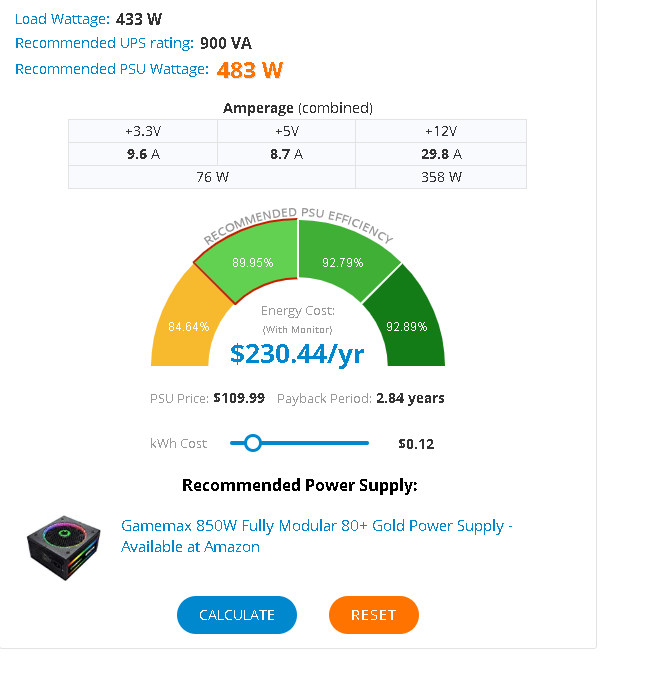The width and height of the screenshot is (659, 693).
Task: Click the kWh Cost slider track right end
Action: tap(365, 443)
